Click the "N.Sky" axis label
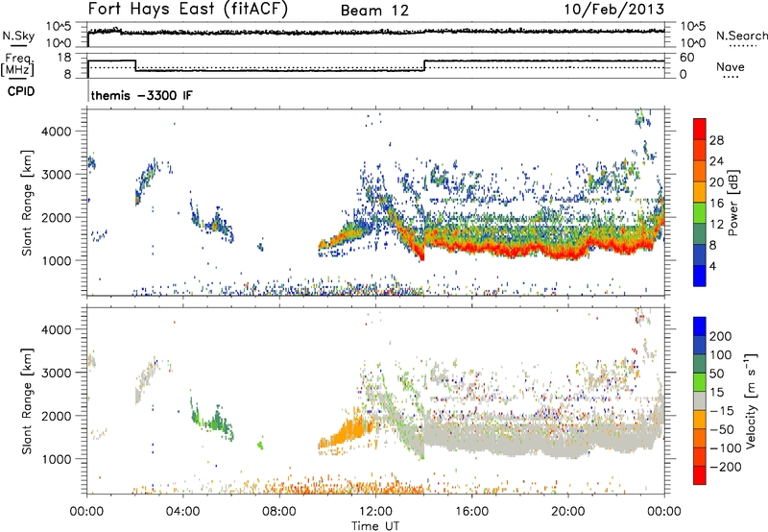Image resolution: width=768 pixels, height=532 pixels. [x=18, y=36]
